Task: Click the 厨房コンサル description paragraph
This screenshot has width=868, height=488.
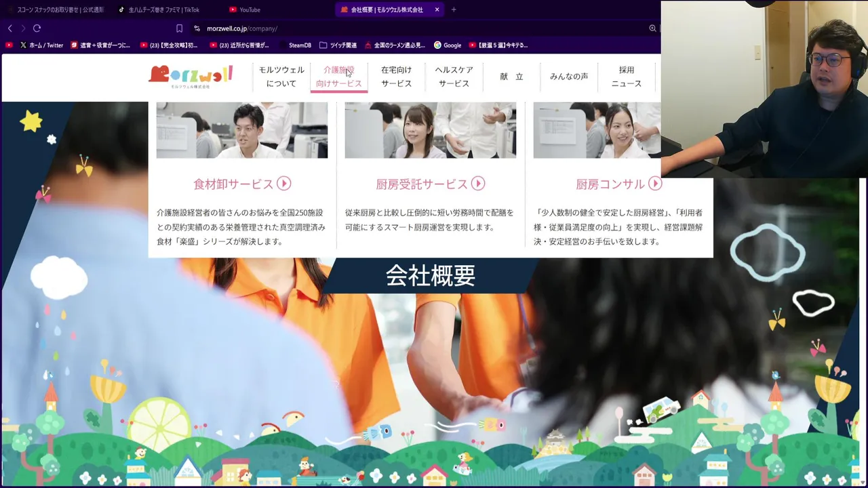Action: click(x=618, y=227)
